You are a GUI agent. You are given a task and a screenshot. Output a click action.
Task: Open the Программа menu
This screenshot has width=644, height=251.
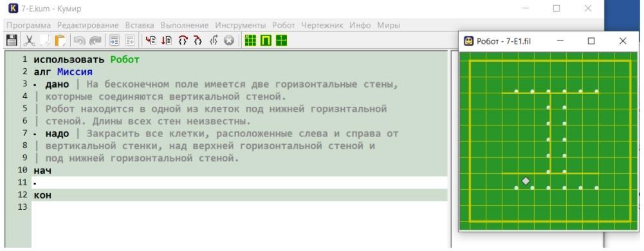point(29,26)
